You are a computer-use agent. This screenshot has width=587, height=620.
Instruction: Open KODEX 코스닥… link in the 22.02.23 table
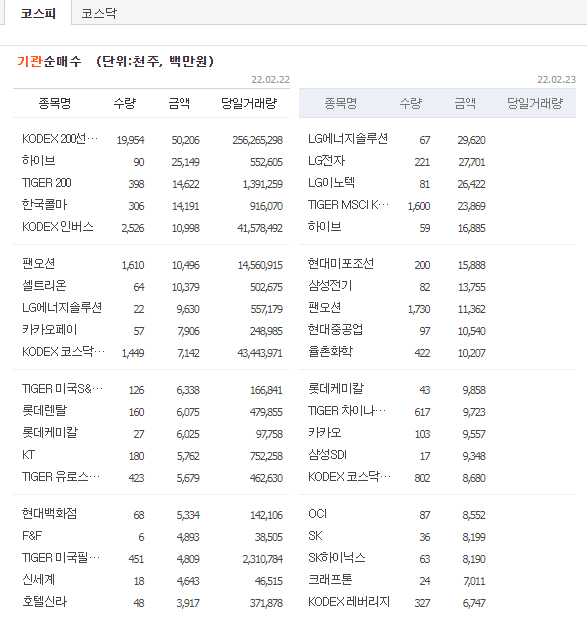(349, 476)
